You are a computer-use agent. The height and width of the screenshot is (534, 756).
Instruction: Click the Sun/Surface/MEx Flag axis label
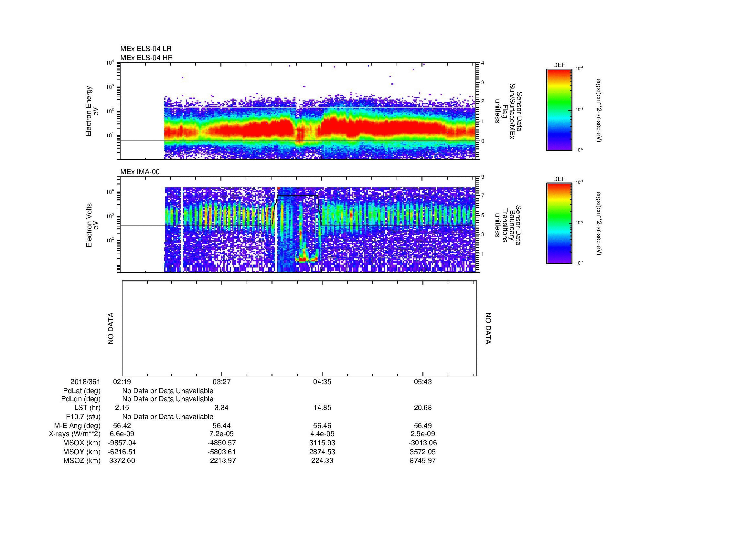(508, 111)
